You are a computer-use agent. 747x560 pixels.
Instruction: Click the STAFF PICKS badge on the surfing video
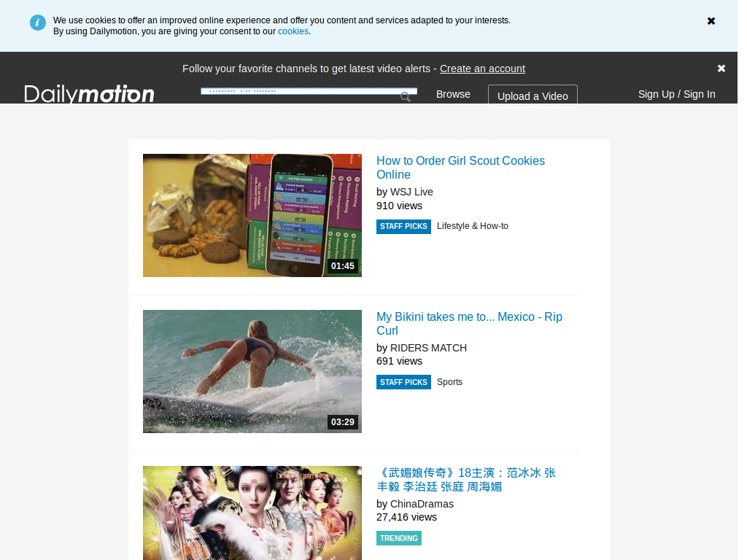(403, 381)
